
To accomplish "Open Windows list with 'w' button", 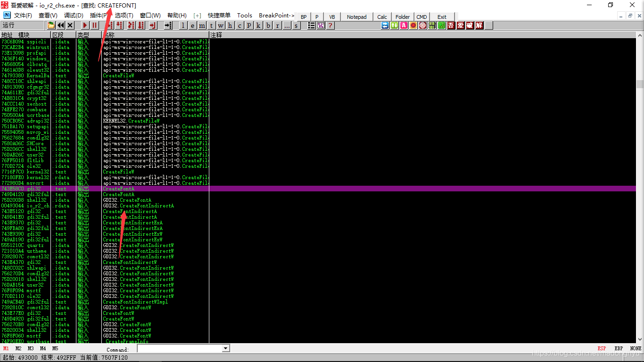I will [221, 25].
